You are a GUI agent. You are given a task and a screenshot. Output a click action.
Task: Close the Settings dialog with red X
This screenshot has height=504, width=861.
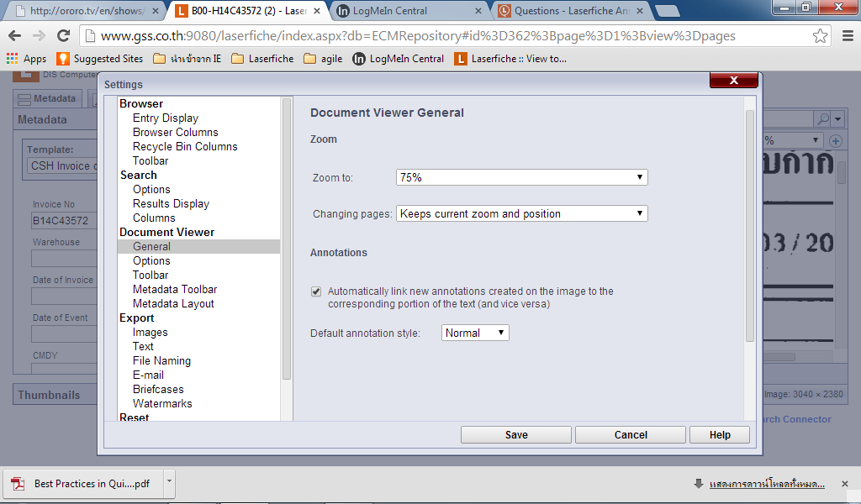pyautogui.click(x=733, y=80)
